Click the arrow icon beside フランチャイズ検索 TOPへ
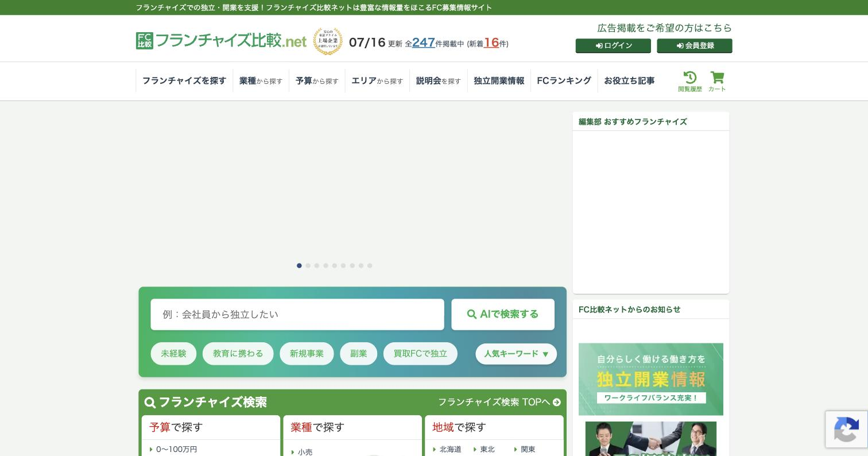 click(x=556, y=403)
